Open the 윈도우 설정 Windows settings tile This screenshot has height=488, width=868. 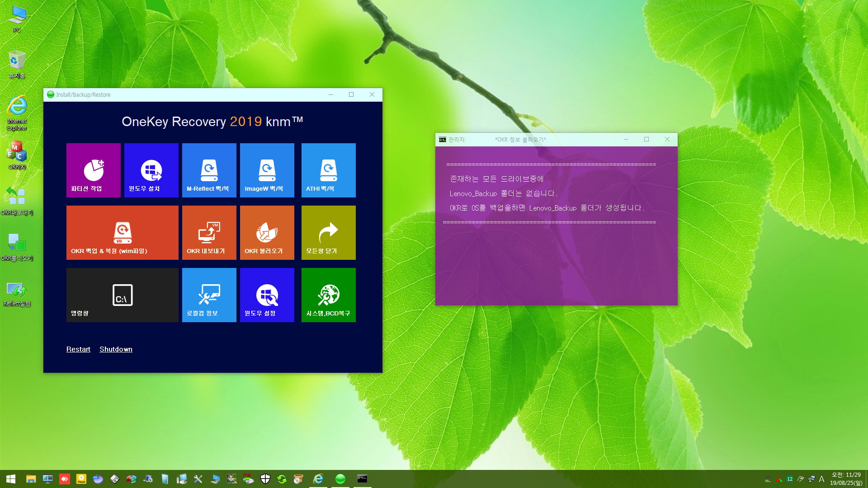point(267,295)
